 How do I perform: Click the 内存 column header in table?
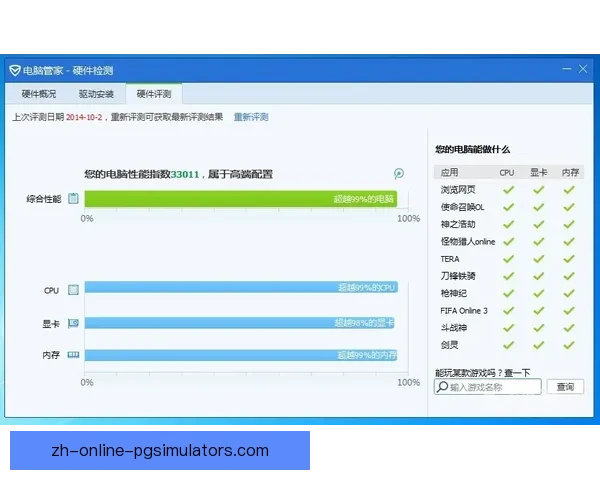pyautogui.click(x=570, y=173)
